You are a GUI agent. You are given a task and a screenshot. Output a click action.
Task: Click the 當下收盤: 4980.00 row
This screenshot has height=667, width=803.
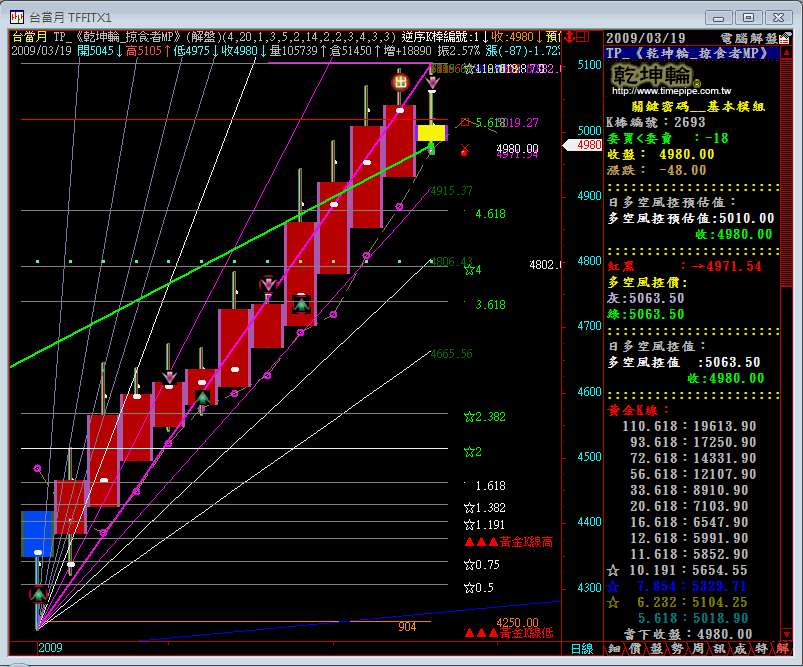pyautogui.click(x=688, y=634)
